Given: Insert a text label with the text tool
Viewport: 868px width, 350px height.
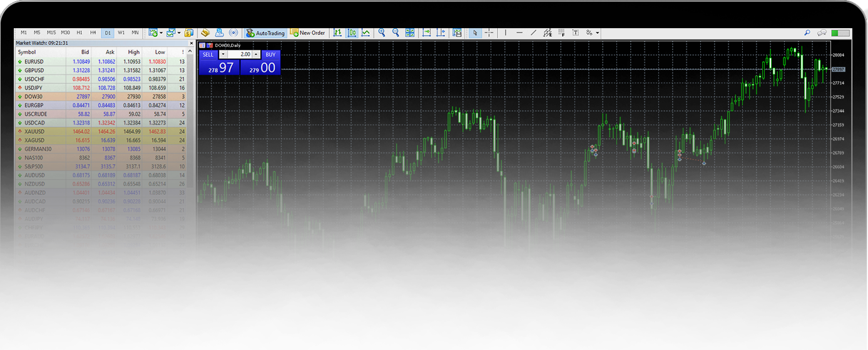Looking at the screenshot, I should [x=575, y=33].
